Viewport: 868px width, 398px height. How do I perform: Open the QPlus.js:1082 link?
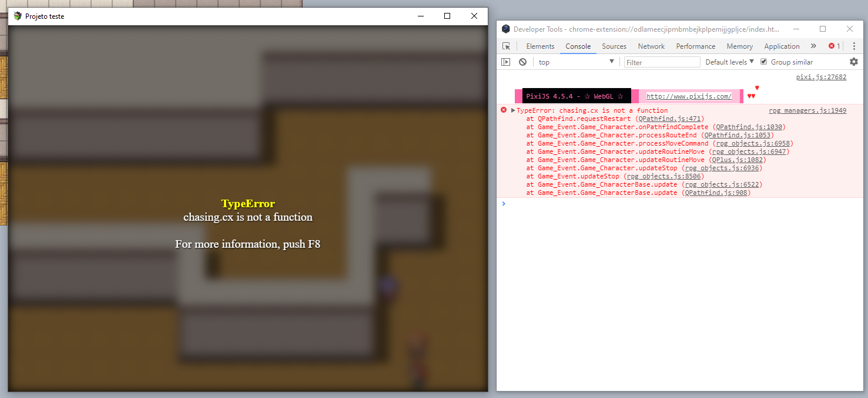click(x=737, y=160)
